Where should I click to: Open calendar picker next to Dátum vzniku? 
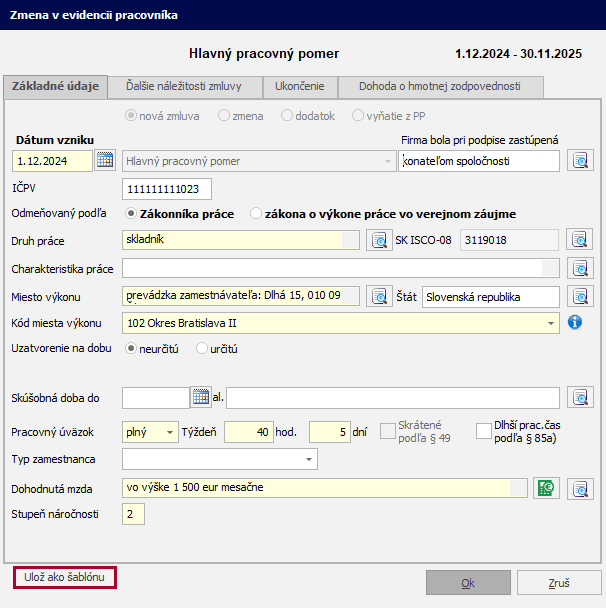(105, 160)
